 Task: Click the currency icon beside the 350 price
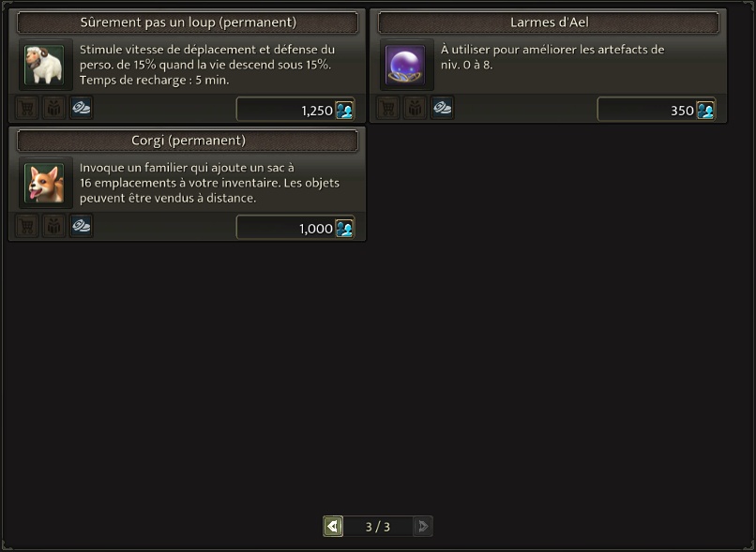click(x=705, y=111)
